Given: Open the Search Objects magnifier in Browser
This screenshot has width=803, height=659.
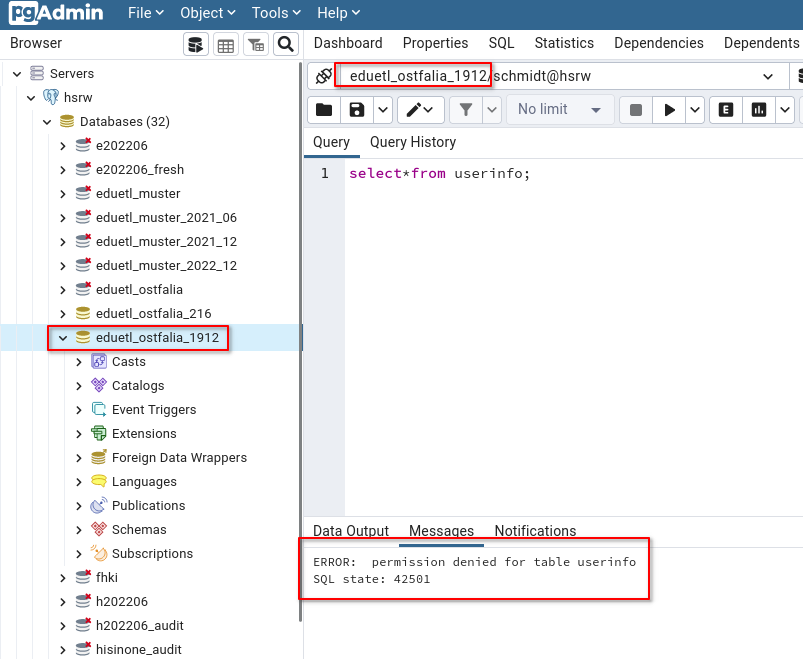Looking at the screenshot, I should coord(286,45).
